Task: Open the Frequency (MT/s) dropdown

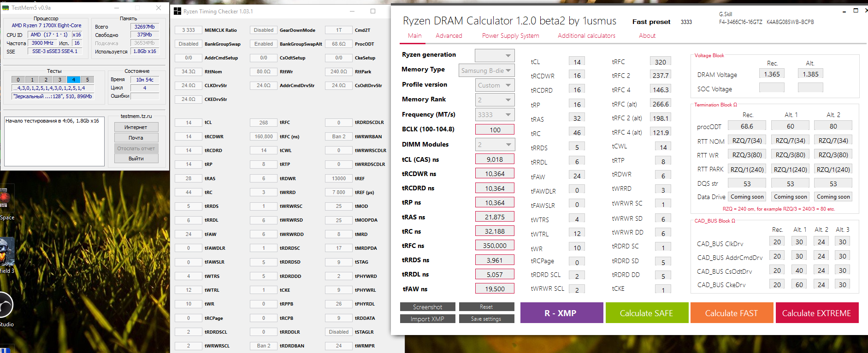Action: click(495, 115)
